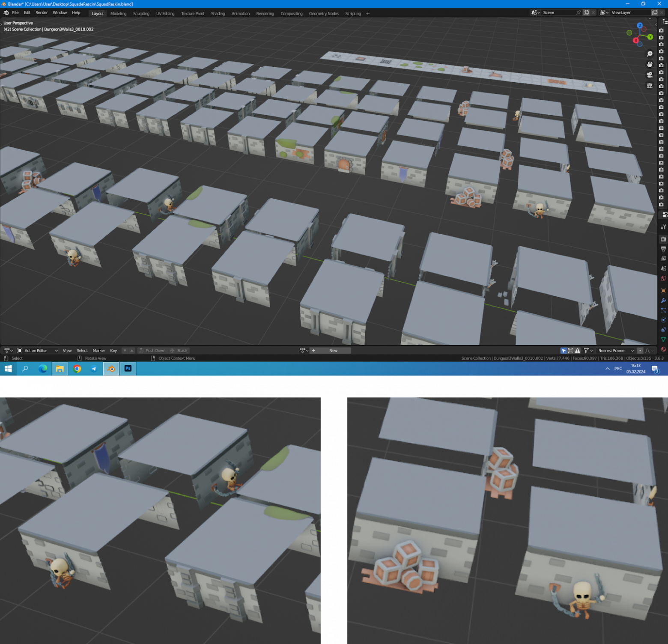
Task: Open the Blender logo application menu
Action: pyautogui.click(x=6, y=13)
